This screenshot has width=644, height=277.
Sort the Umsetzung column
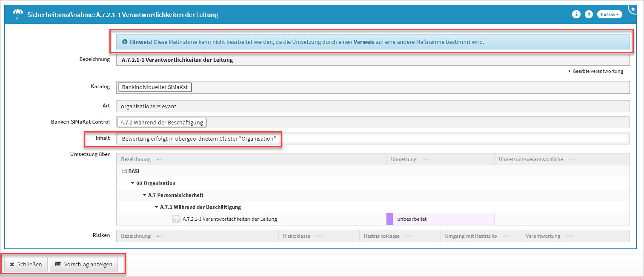point(425,159)
